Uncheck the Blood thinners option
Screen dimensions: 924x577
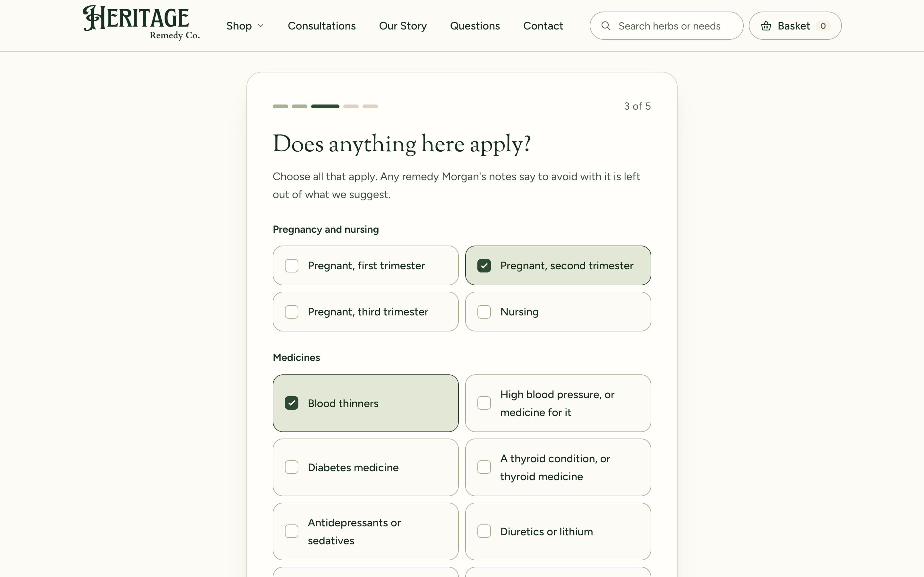[x=365, y=403]
